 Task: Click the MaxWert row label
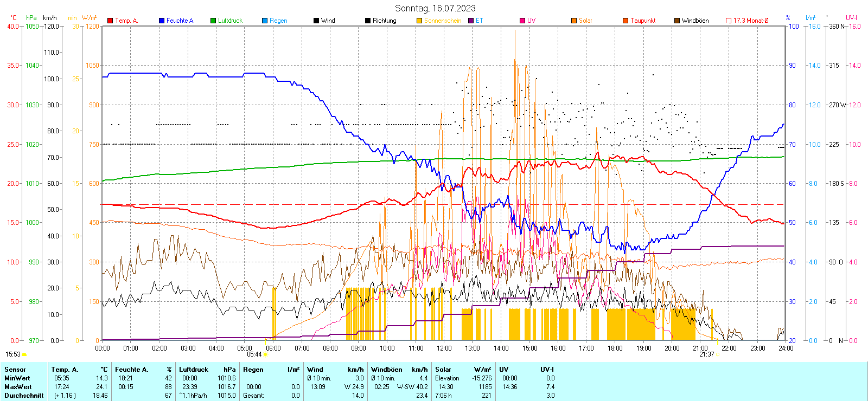[18, 387]
